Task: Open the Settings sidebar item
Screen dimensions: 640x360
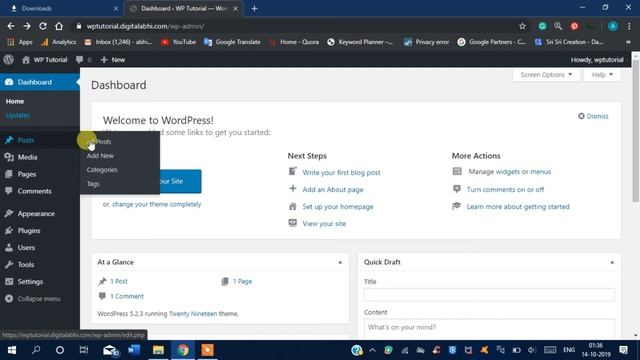Action: tap(40, 282)
